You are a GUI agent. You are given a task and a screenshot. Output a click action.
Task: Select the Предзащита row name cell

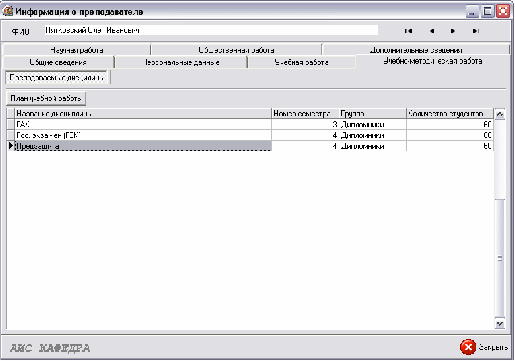click(x=143, y=146)
